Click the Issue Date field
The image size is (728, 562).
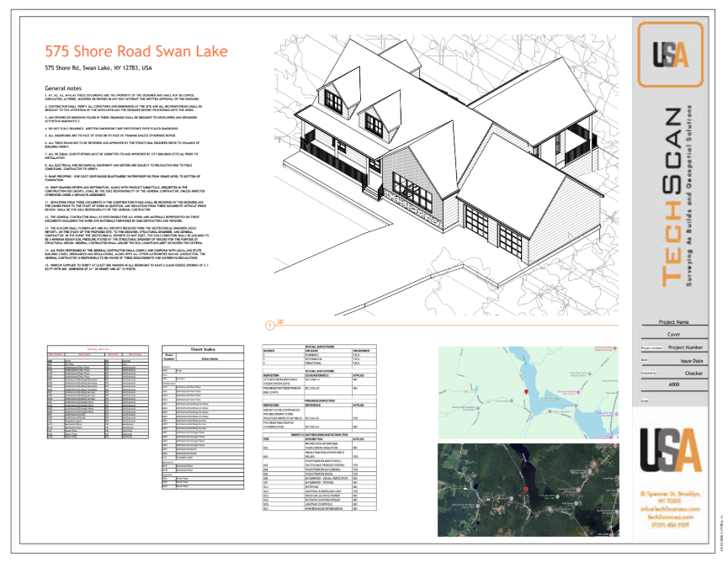pyautogui.click(x=690, y=360)
